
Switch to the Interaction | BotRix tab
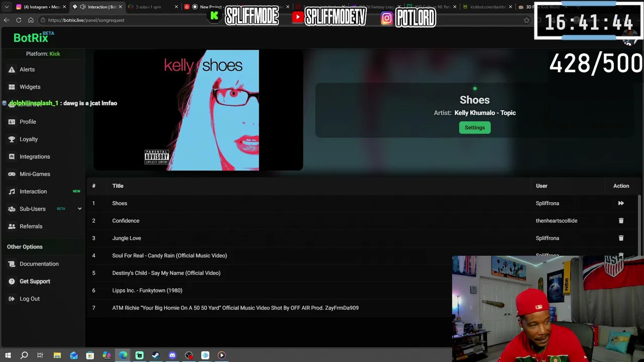tap(97, 7)
